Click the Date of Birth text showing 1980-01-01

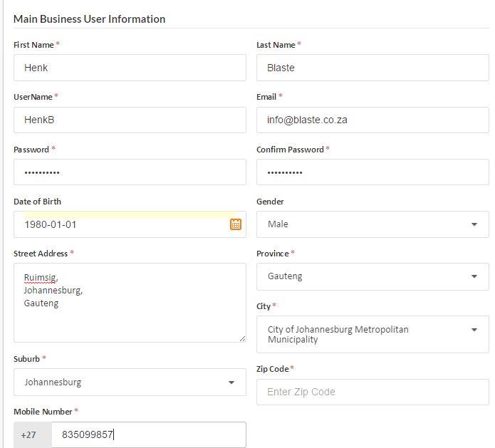[51, 224]
